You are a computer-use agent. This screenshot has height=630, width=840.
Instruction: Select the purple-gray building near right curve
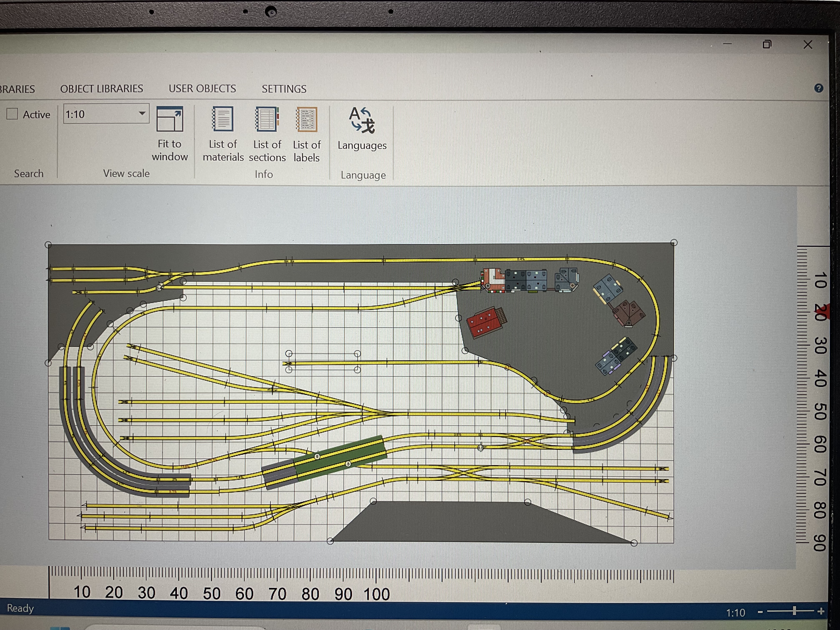(616, 356)
